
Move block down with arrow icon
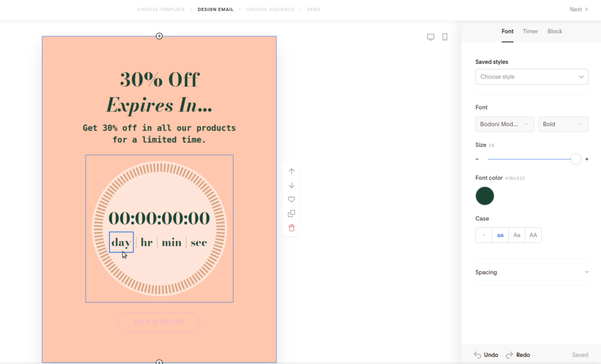(x=292, y=185)
